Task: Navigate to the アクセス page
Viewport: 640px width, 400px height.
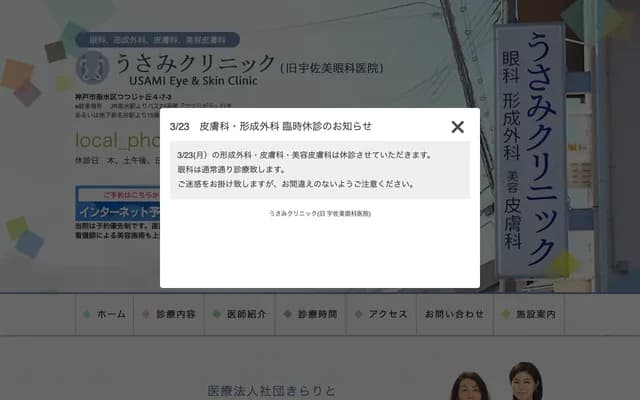Action: (388, 314)
